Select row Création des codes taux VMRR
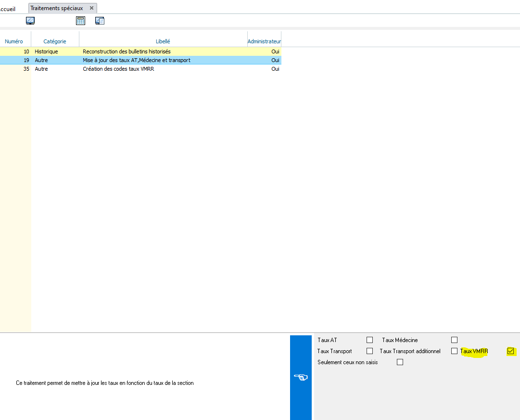Screen dimensions: 520x420 click(x=118, y=69)
